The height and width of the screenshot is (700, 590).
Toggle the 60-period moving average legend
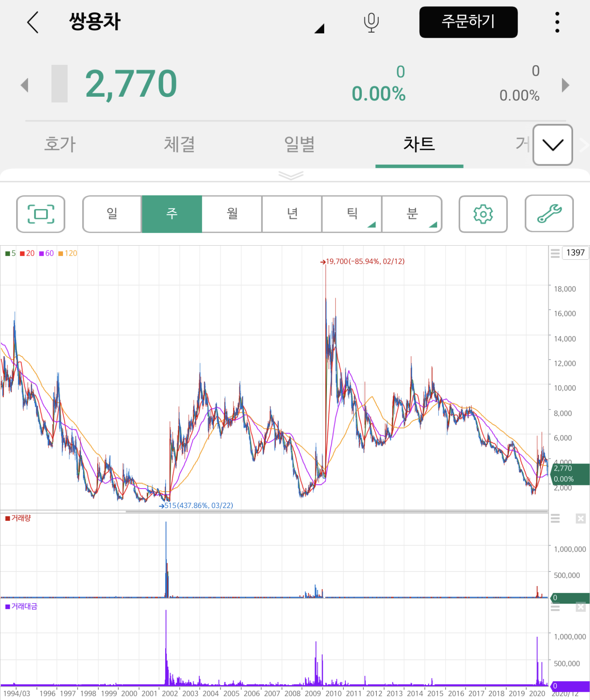pos(46,254)
